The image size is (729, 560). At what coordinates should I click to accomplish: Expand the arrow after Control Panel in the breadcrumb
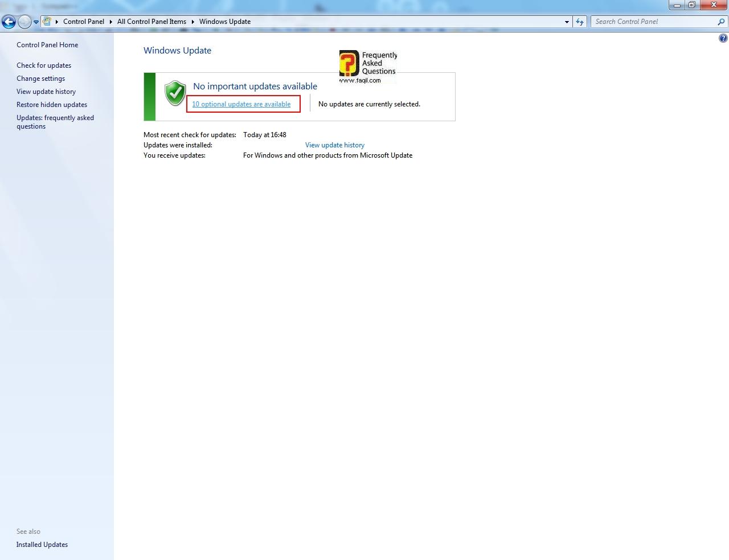tap(111, 22)
